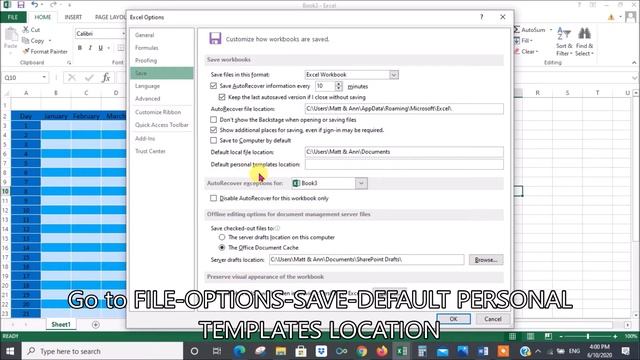
Task: Enable Disable AutoRecover for this workbook only
Action: point(213,198)
